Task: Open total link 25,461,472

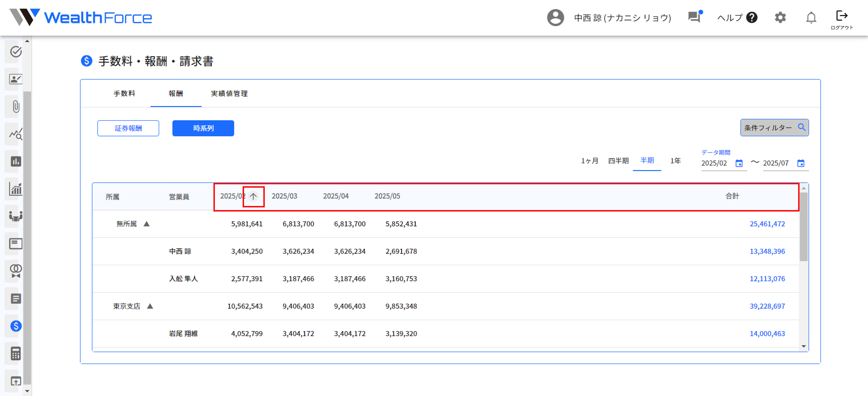Action: [767, 224]
